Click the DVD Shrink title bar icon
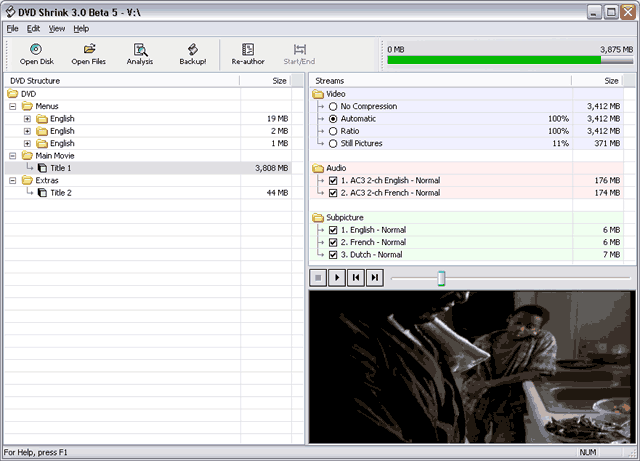 point(10,12)
